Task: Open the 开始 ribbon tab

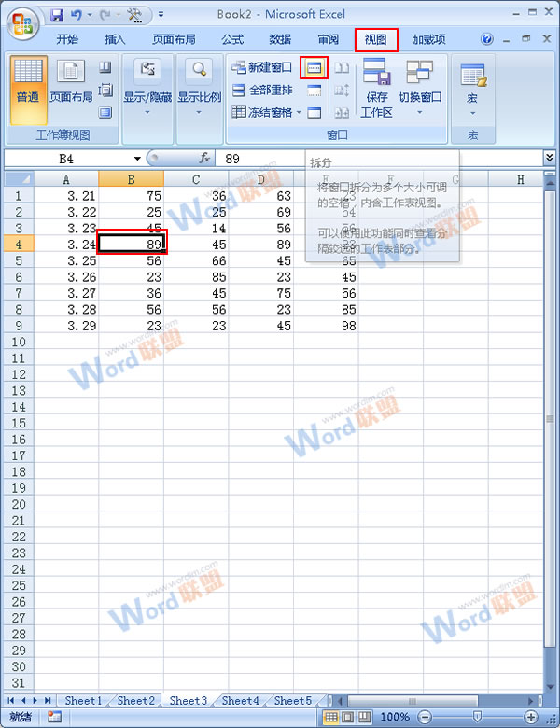Action: 67,39
